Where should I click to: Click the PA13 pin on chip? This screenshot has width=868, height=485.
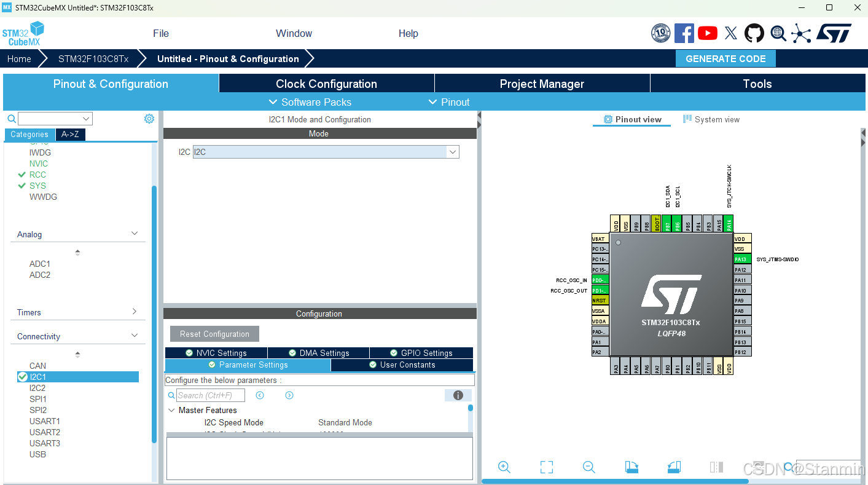[743, 259]
